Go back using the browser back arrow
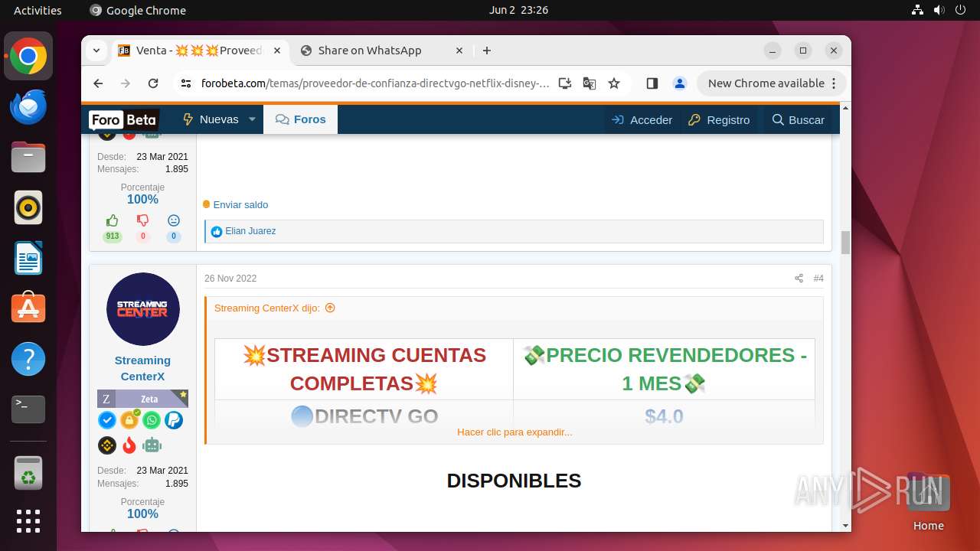 [x=98, y=83]
